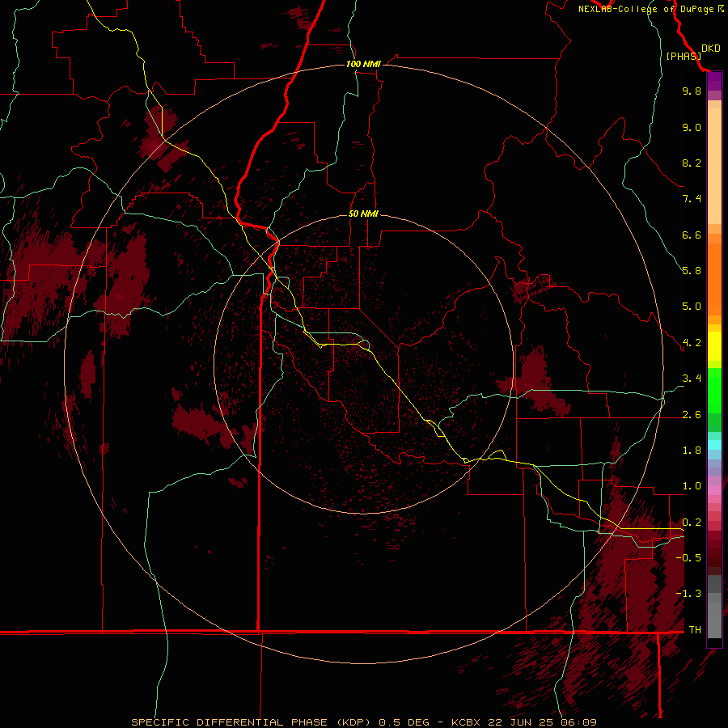Click the TH threshold label on the scale
Image resolution: width=728 pixels, height=728 pixels.
pos(695,630)
